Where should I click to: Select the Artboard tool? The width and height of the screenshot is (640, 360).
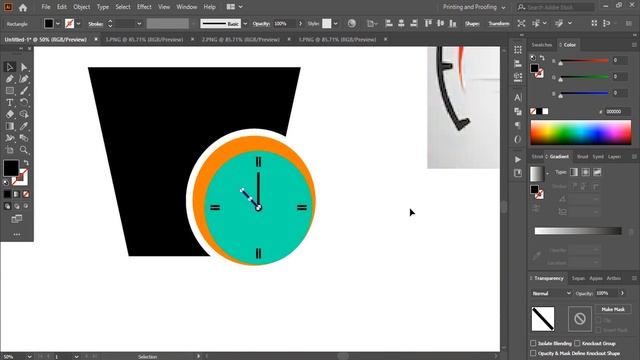(x=10, y=150)
